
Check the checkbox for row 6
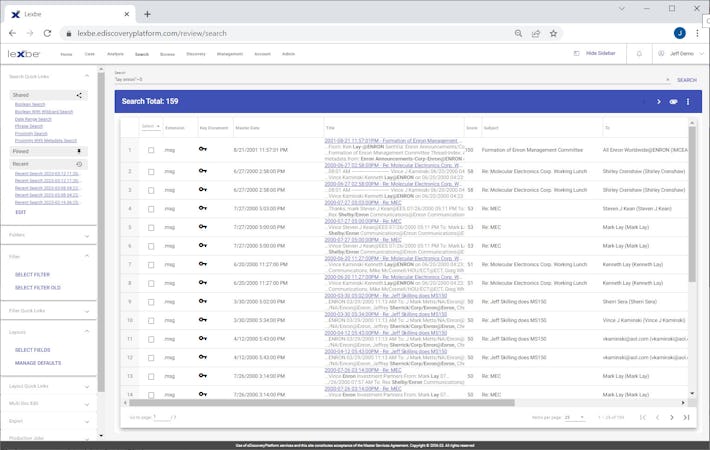151,246
